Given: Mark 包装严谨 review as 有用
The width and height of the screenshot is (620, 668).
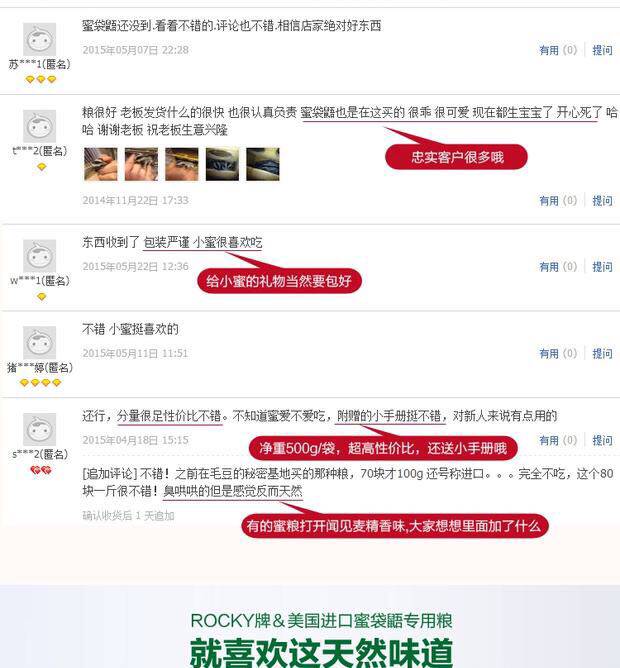Looking at the screenshot, I should (x=558, y=267).
